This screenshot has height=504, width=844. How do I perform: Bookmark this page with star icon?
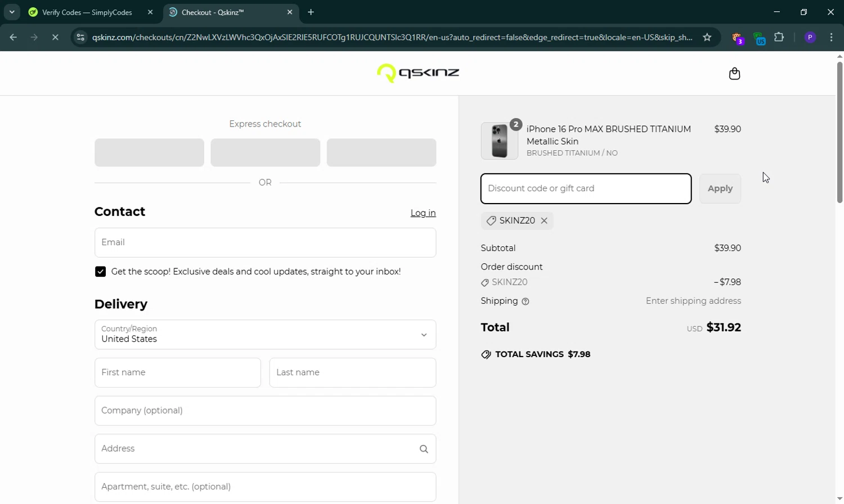point(707,37)
